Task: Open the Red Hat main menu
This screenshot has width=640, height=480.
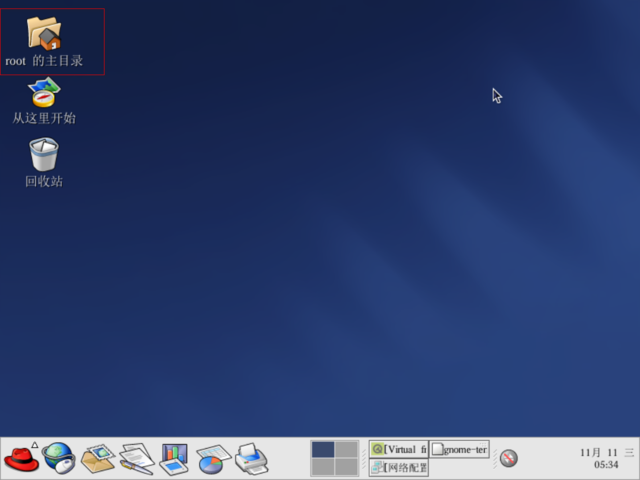Action: (21, 459)
